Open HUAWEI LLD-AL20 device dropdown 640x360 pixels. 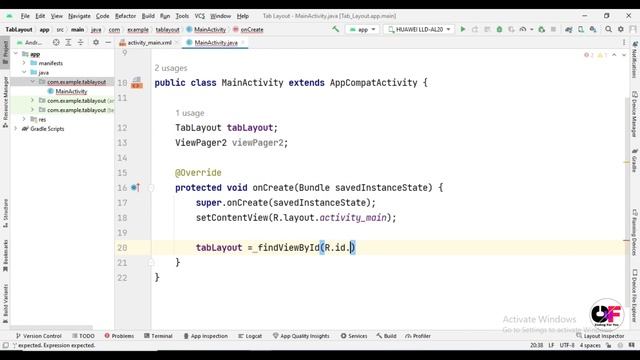[x=419, y=29]
